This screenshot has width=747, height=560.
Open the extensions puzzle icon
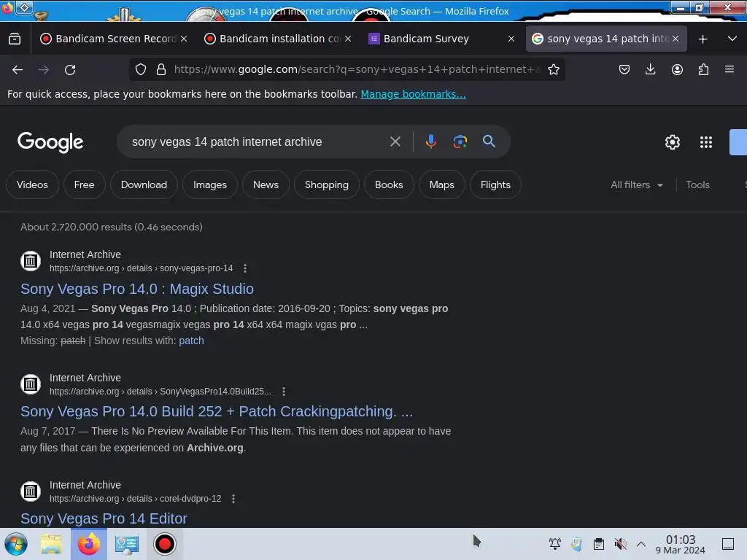[x=703, y=69]
